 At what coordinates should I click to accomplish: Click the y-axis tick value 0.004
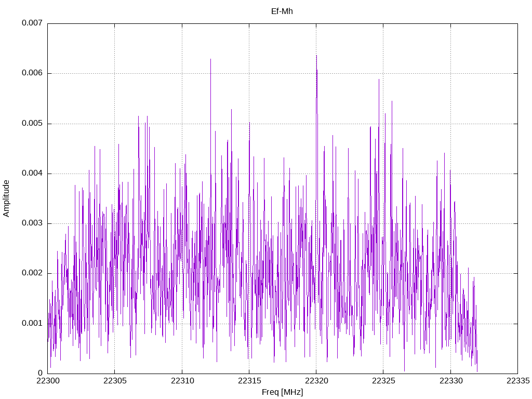[32, 173]
